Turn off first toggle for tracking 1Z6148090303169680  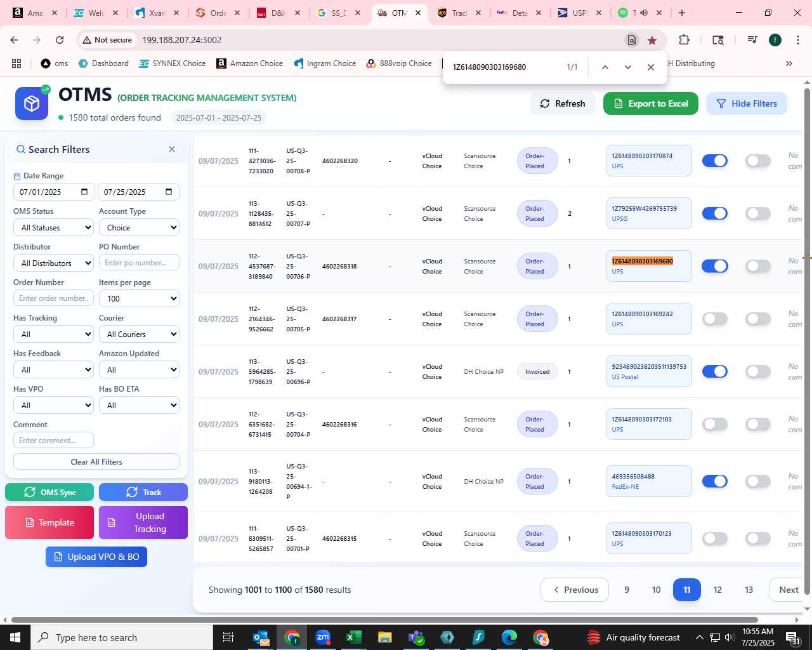click(x=715, y=266)
